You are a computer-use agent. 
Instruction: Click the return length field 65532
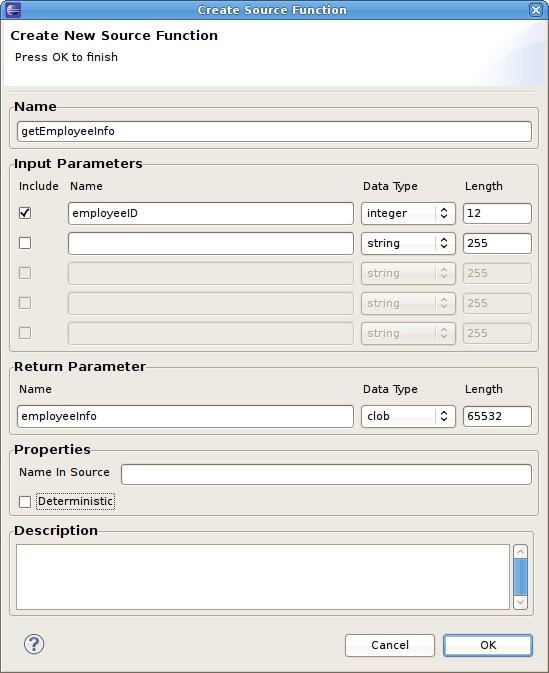click(x=497, y=416)
